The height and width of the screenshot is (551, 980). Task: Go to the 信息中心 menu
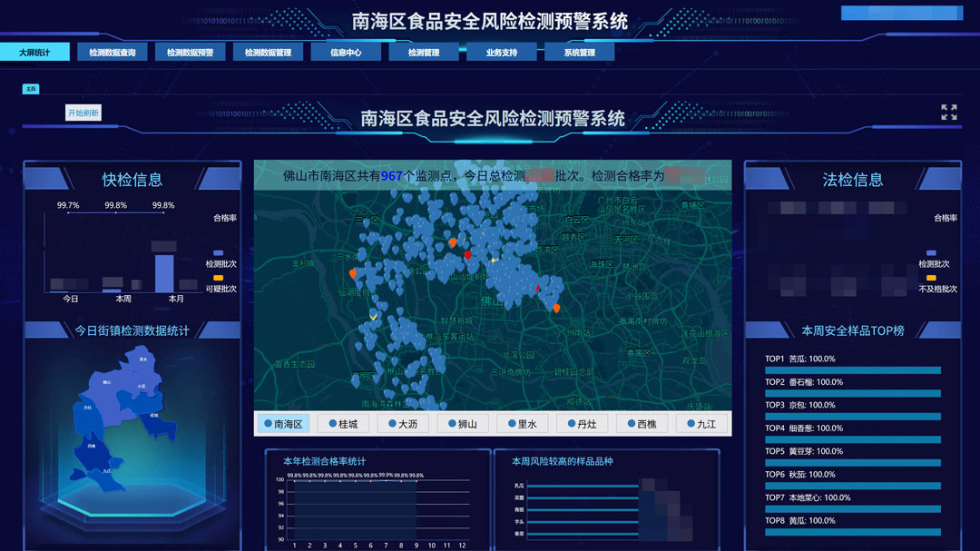point(346,53)
